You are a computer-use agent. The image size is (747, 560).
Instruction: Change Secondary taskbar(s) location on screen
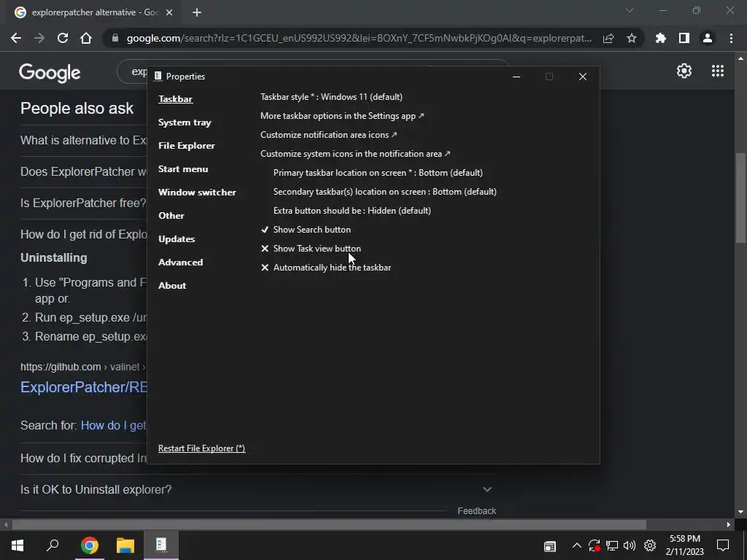[x=385, y=192]
